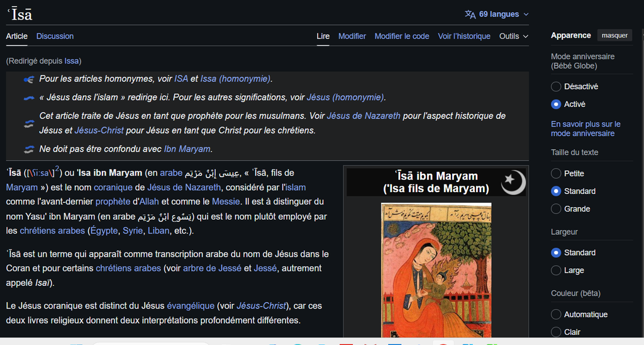Open the Jésus (homonymie) link
The height and width of the screenshot is (345, 644).
tap(345, 98)
